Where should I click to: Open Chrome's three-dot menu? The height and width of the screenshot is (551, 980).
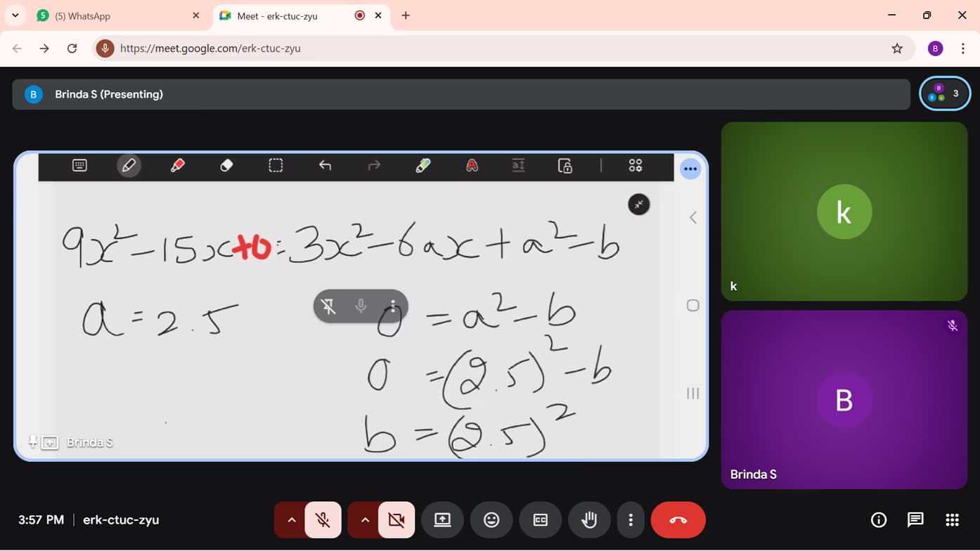965,48
